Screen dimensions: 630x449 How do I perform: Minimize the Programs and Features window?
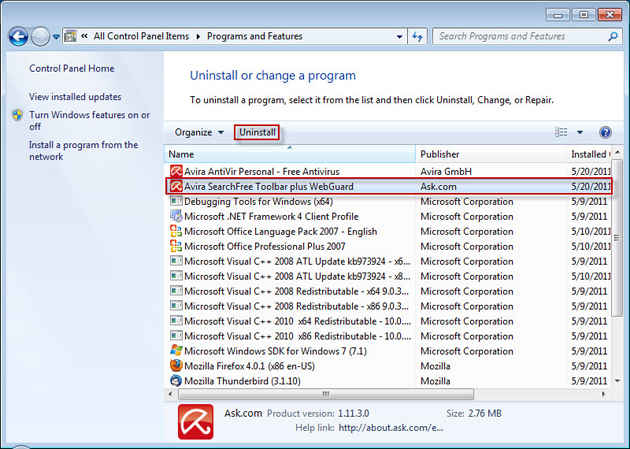[558, 15]
